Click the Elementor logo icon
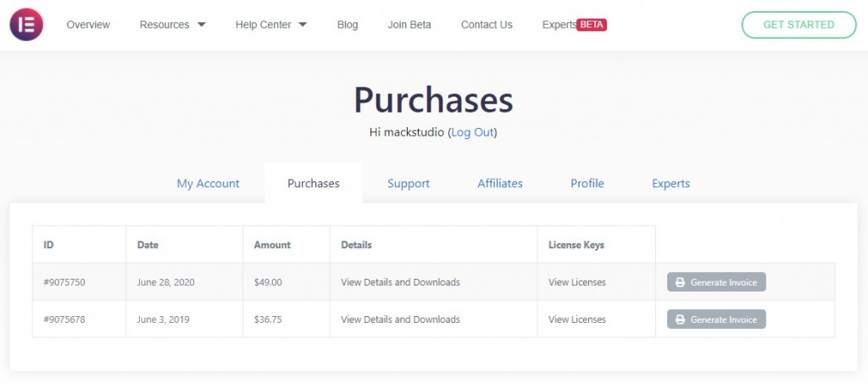This screenshot has width=868, height=383. pyautogui.click(x=26, y=25)
